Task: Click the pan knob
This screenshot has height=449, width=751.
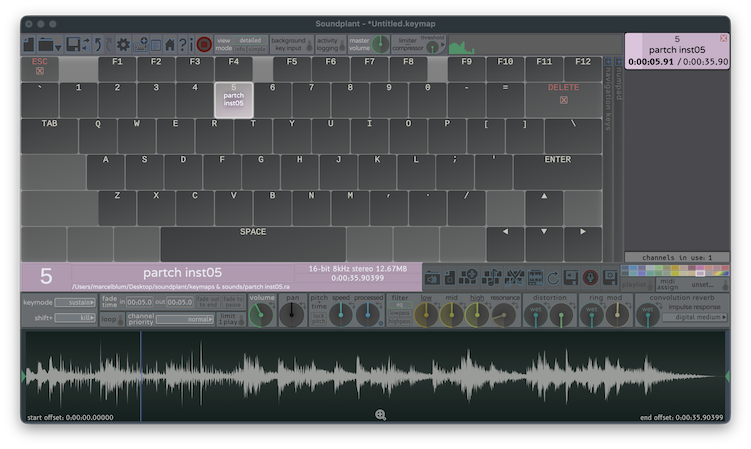Action: coord(292,316)
